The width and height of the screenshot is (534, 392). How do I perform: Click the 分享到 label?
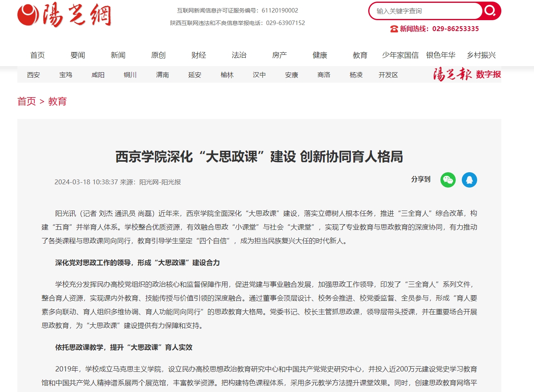pos(421,179)
